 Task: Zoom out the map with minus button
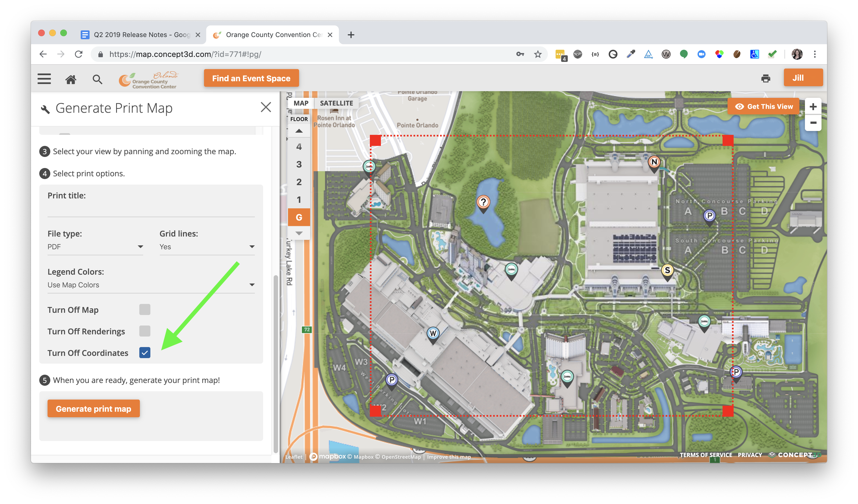pos(813,122)
